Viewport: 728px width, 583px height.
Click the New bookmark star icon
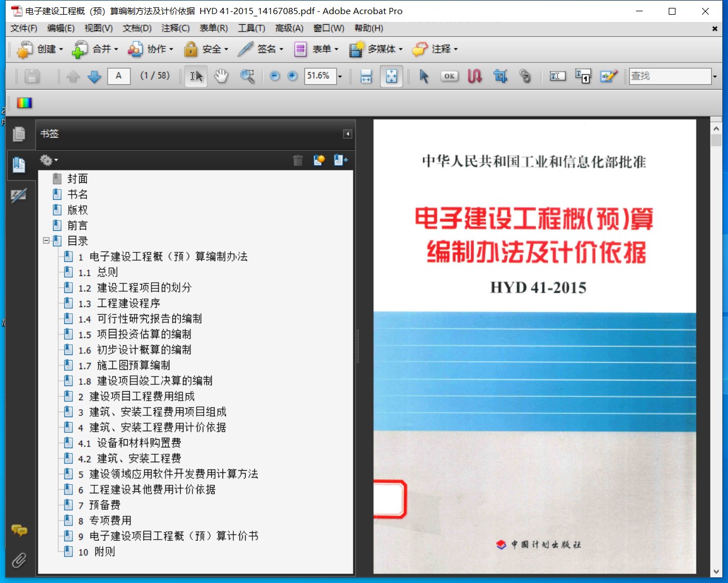[319, 160]
